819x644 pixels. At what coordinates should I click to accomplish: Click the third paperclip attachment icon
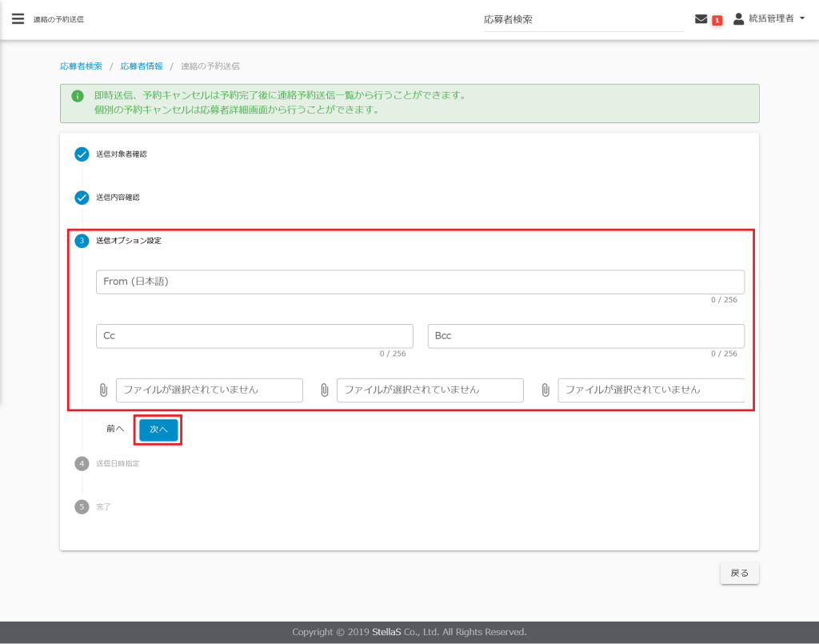(x=545, y=390)
